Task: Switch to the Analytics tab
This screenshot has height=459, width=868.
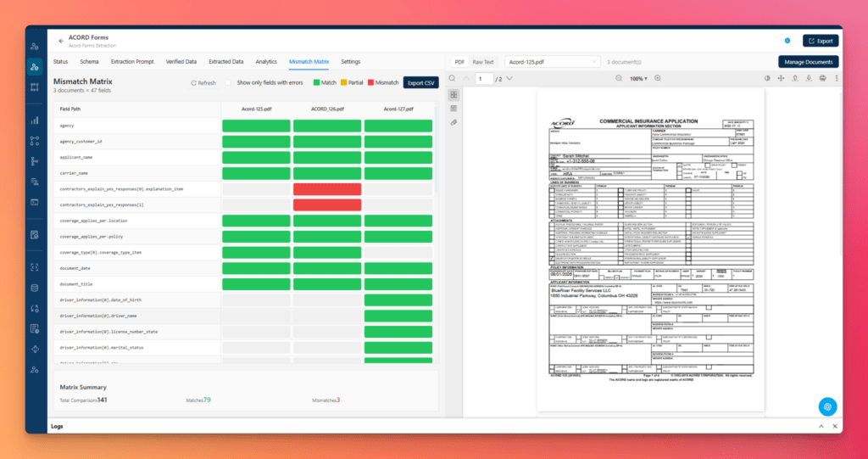Action: tap(266, 62)
